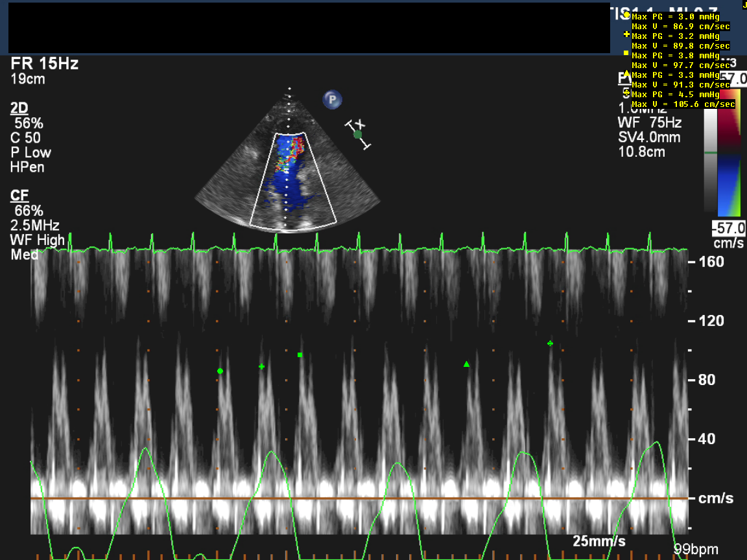Screen dimensions: 747x560
Task: Click the blue P probe orientation marker
Action: pyautogui.click(x=332, y=99)
